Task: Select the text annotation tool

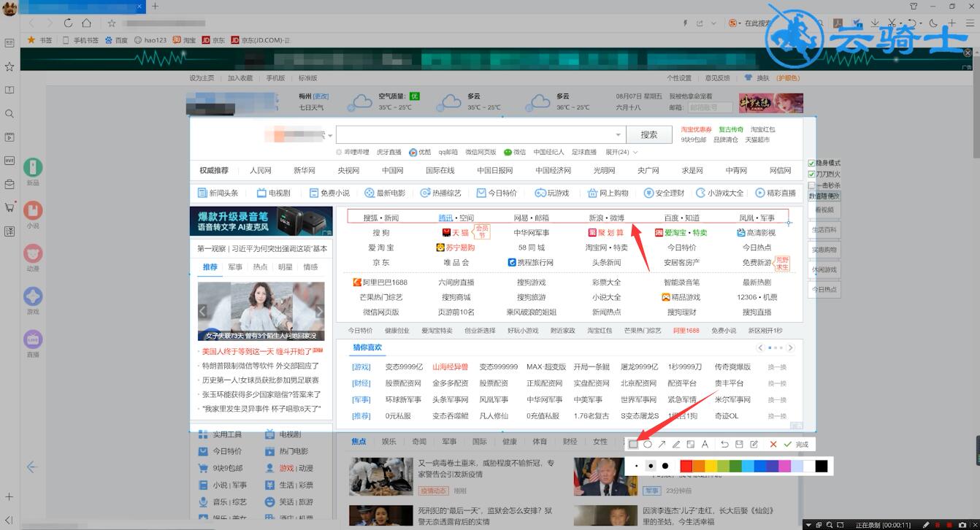Action: coord(705,444)
